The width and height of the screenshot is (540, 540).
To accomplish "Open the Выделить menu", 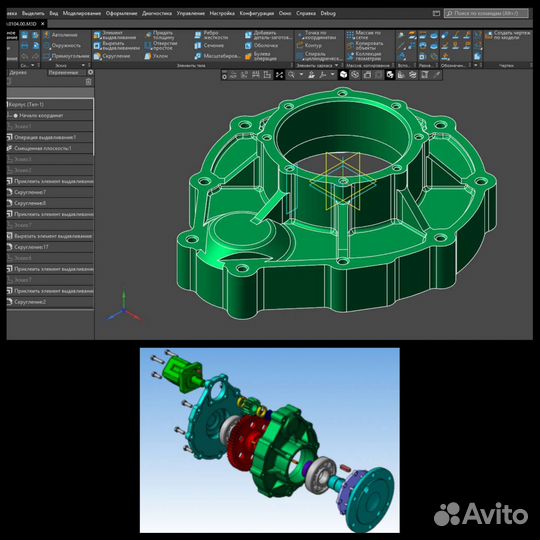I will coord(33,13).
